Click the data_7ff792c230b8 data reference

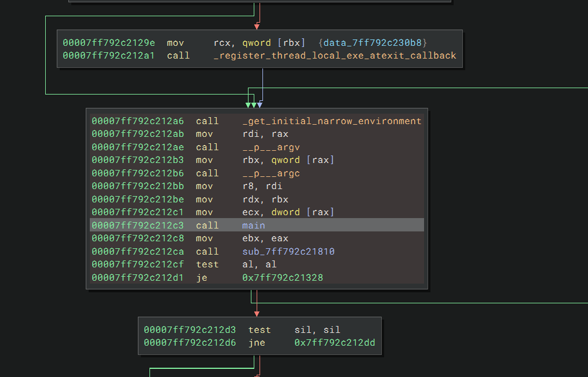point(375,43)
